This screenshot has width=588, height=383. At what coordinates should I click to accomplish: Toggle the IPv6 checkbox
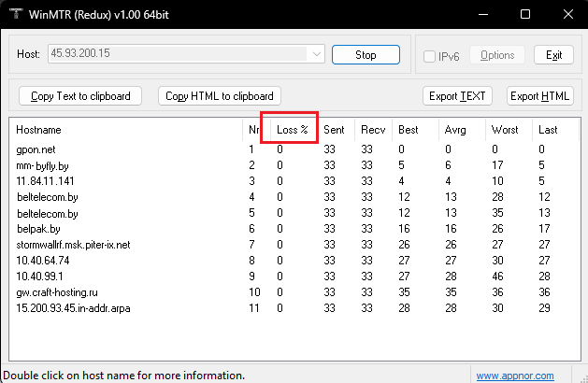click(x=429, y=57)
